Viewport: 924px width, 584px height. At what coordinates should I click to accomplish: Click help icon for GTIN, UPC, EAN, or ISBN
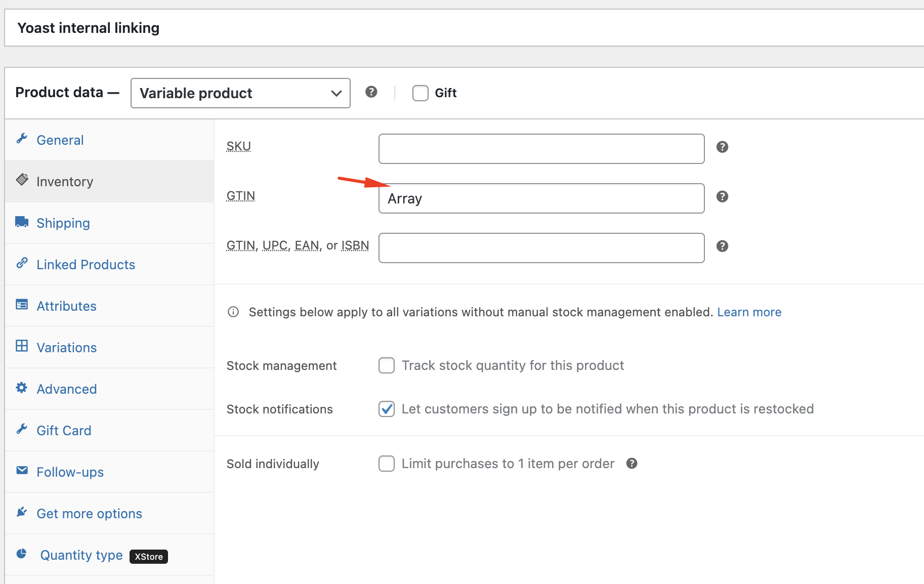coord(722,246)
